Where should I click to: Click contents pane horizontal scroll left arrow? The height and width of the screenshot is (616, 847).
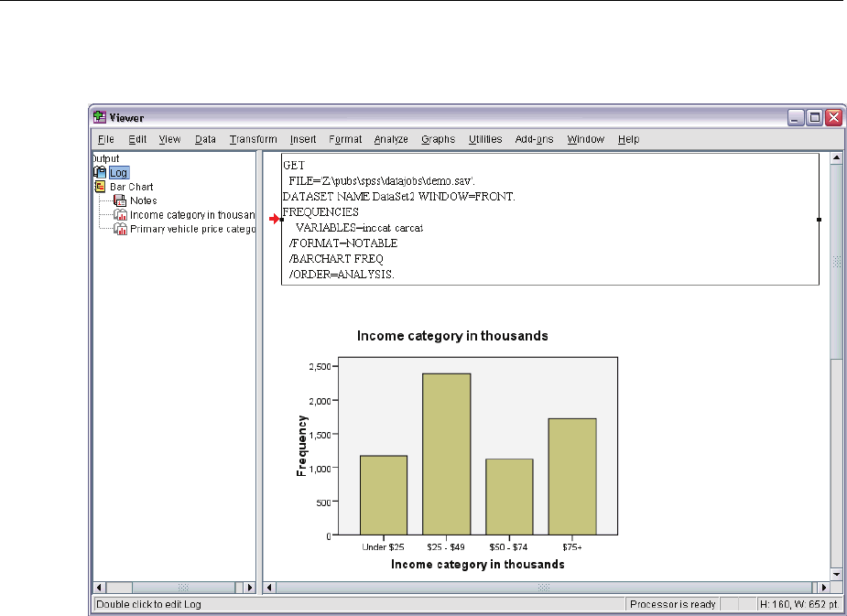point(269,588)
